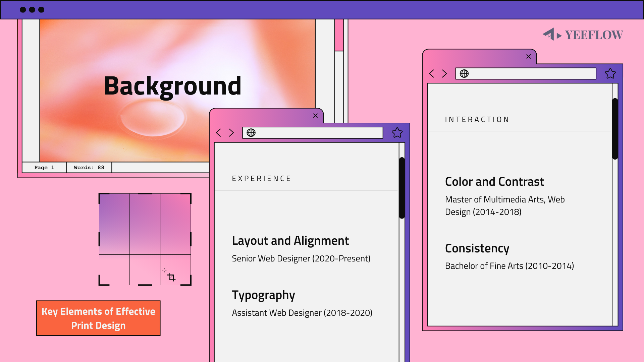This screenshot has height=362, width=644.
Task: Click the bookmark/star icon in middle window
Action: tap(396, 132)
